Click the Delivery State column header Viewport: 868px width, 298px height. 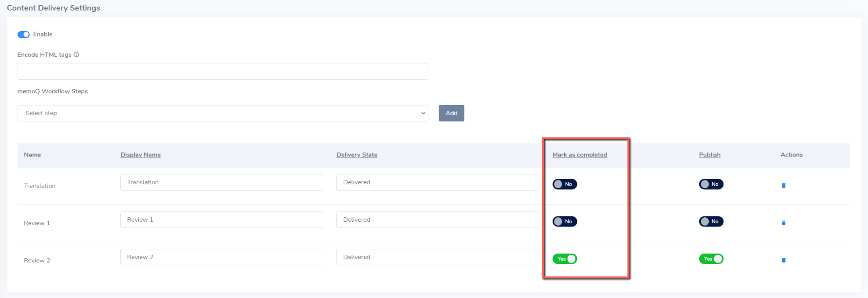click(357, 155)
